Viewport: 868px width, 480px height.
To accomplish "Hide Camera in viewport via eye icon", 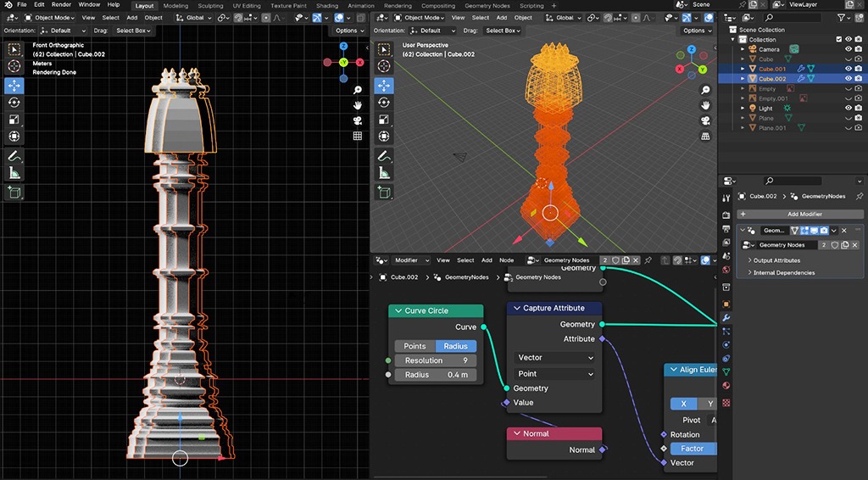I will point(848,49).
